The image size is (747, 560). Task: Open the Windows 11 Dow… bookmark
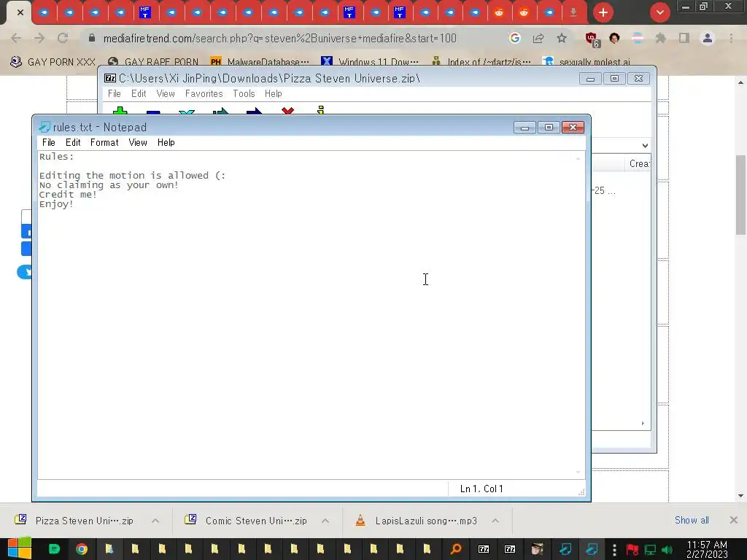pos(370,62)
